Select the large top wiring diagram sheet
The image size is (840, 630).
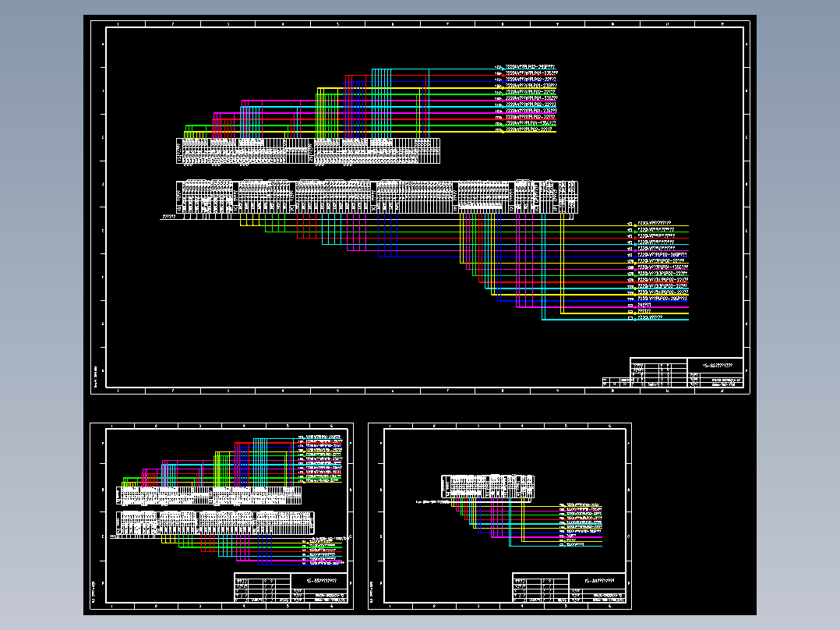pos(420,207)
